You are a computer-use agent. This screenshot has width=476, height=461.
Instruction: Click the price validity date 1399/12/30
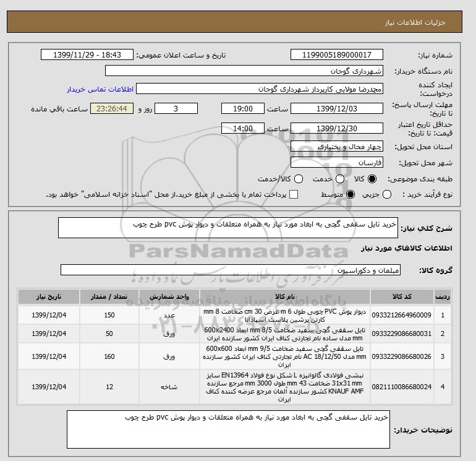click(x=337, y=128)
